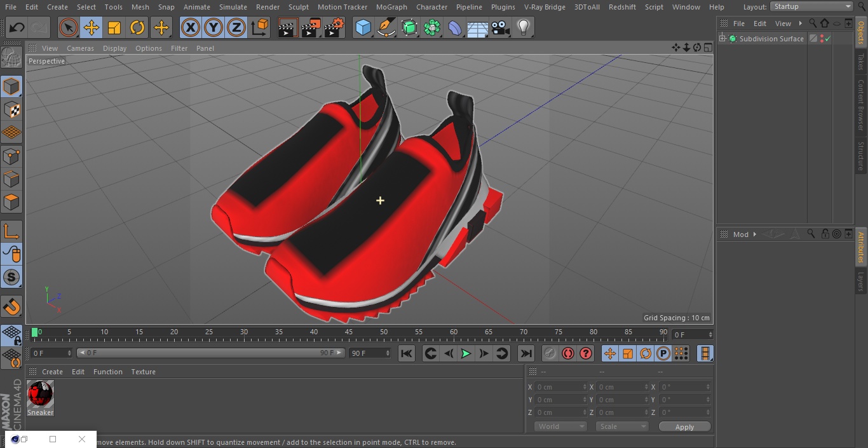
Task: Click the Coordinate System cube icon
Action: tap(260, 27)
